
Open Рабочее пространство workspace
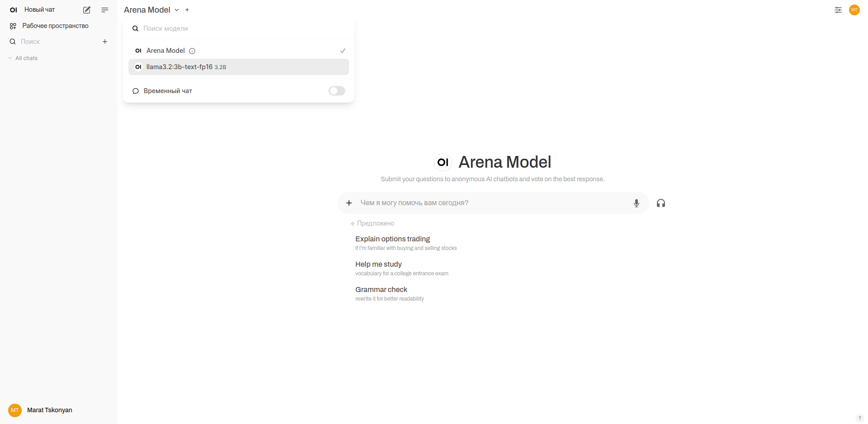coord(55,26)
